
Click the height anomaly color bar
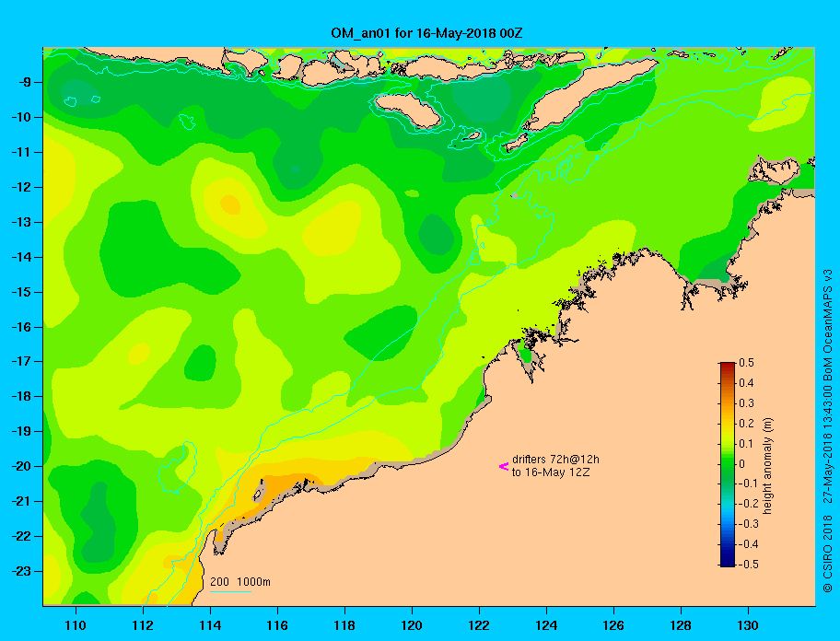click(x=728, y=464)
